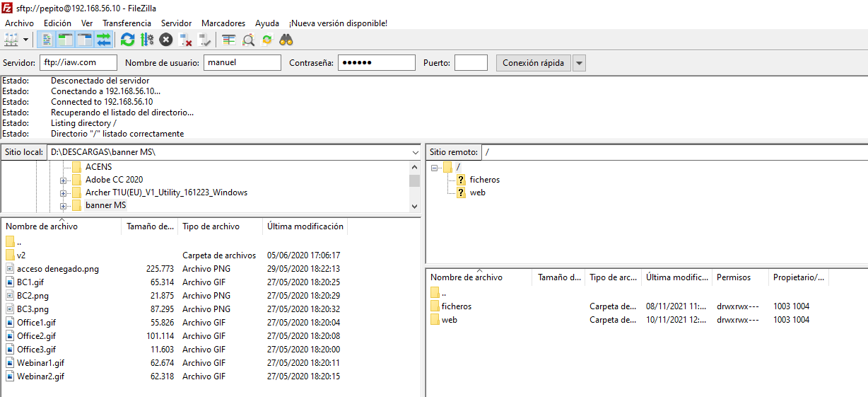Image resolution: width=868 pixels, height=397 pixels.
Task: Toggle local directory tree display
Action: [66, 40]
